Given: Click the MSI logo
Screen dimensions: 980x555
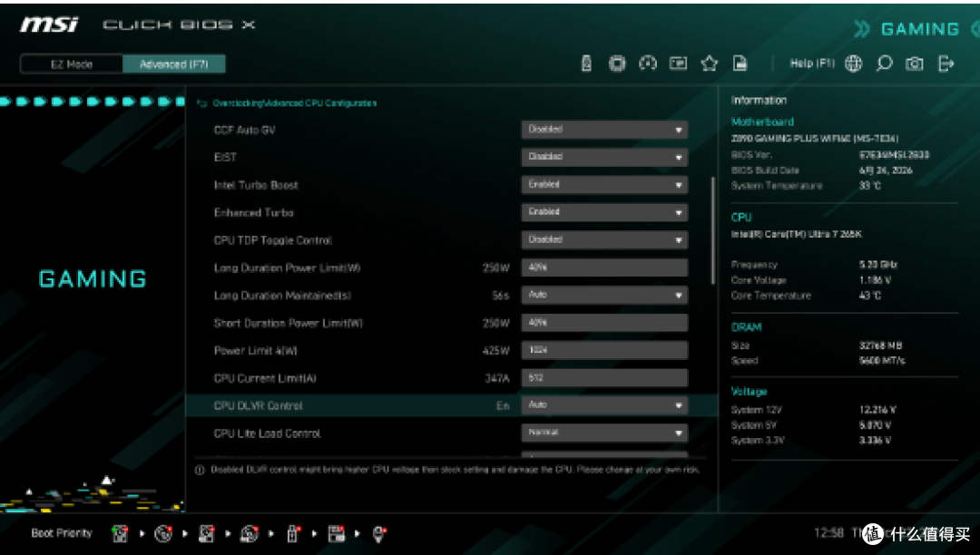Looking at the screenshot, I should pyautogui.click(x=49, y=25).
